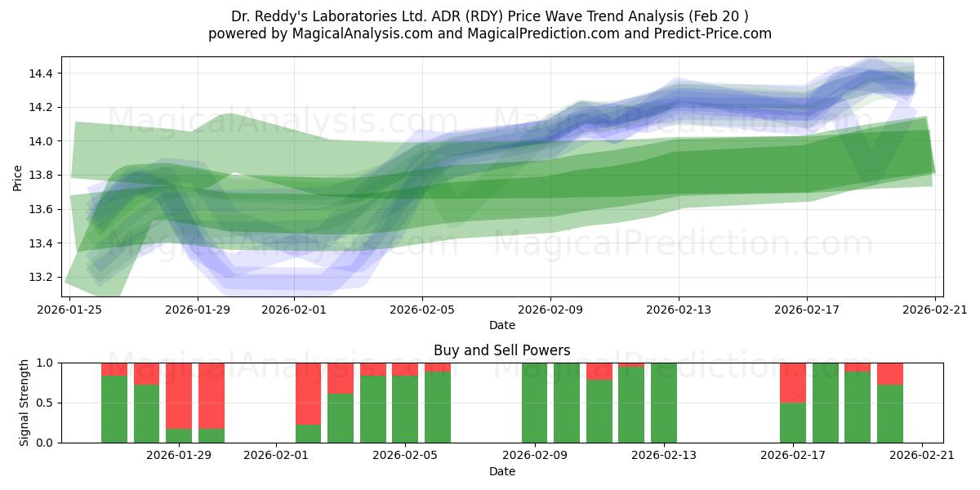The width and height of the screenshot is (980, 490).
Task: Click the 2026-02-21 date tick on price chart
Action: point(935,309)
